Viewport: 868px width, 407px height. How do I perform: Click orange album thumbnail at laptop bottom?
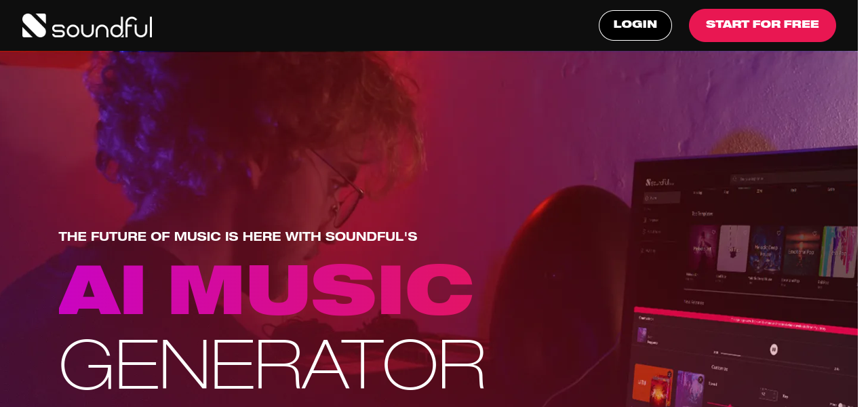(x=652, y=383)
